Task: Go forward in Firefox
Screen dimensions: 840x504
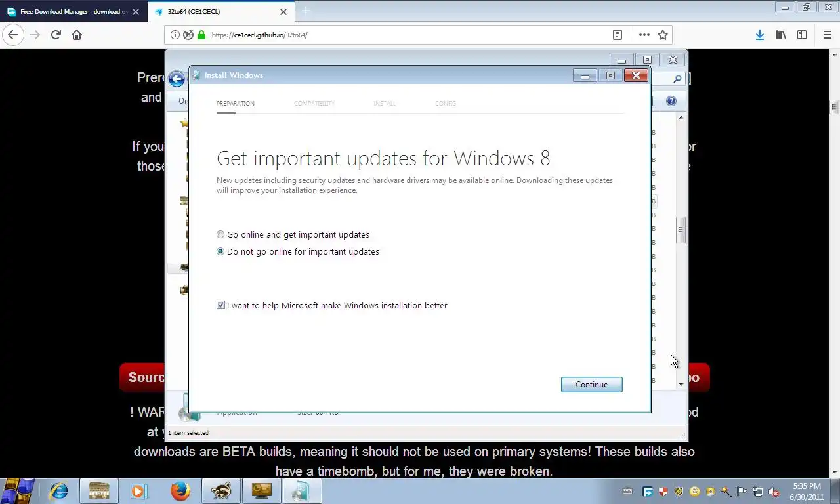Action: 35,35
